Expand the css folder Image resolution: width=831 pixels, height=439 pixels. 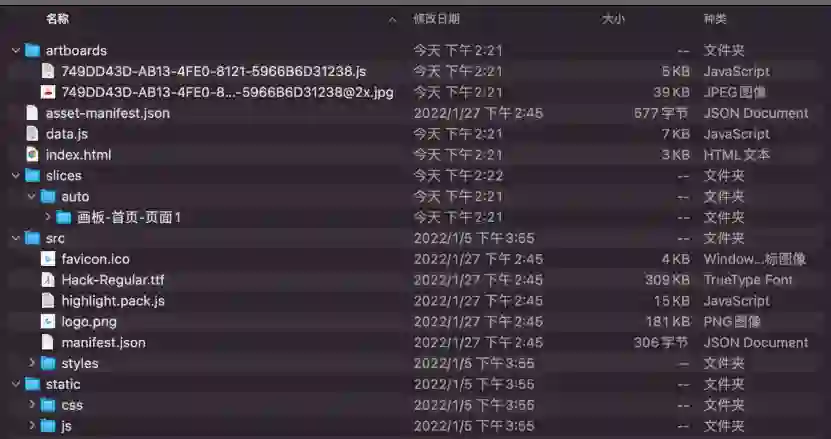(32, 405)
